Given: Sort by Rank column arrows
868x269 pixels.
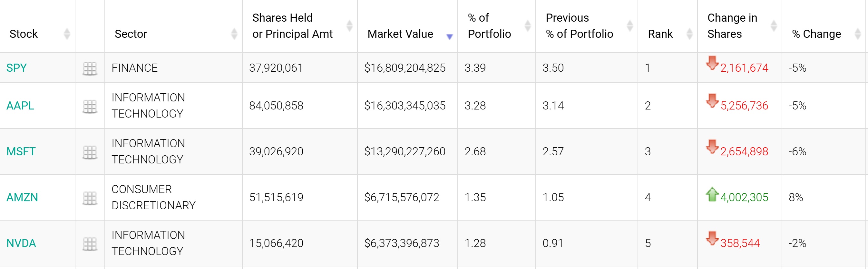Looking at the screenshot, I should coord(689,34).
